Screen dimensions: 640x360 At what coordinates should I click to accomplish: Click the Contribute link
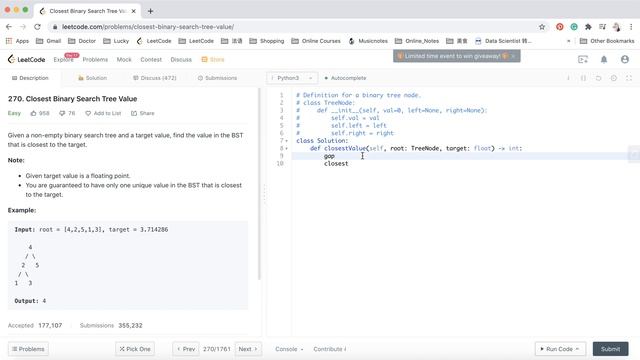click(x=330, y=349)
